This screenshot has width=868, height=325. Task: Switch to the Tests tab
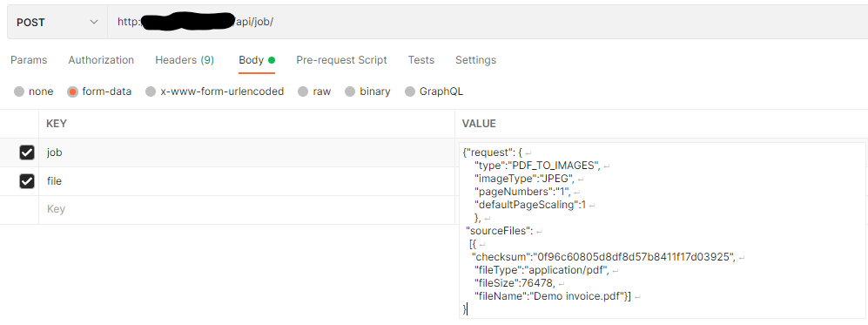click(x=421, y=60)
